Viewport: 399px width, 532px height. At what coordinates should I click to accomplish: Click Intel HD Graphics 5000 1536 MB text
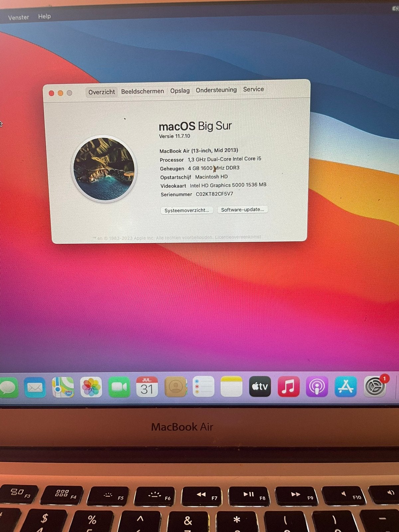228,185
